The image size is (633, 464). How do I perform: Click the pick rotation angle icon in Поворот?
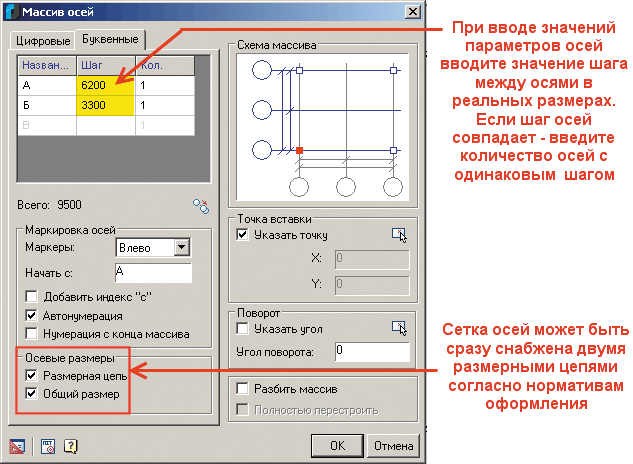pos(399,328)
